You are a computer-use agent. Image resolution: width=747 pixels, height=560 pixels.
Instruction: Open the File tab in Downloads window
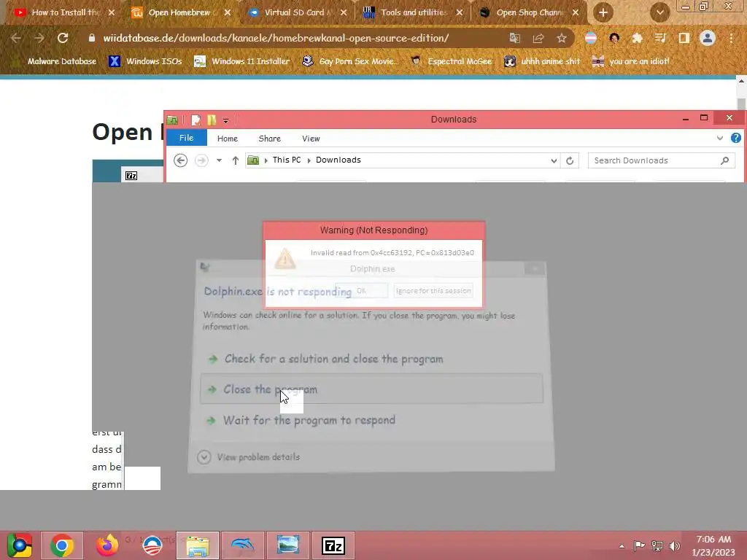click(x=186, y=138)
